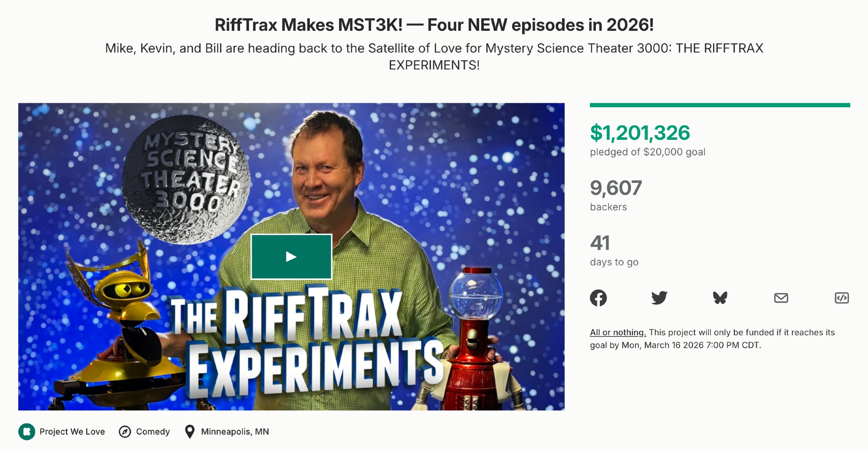The width and height of the screenshot is (868, 449).
Task: Click the 9,607 backers count
Action: 616,188
